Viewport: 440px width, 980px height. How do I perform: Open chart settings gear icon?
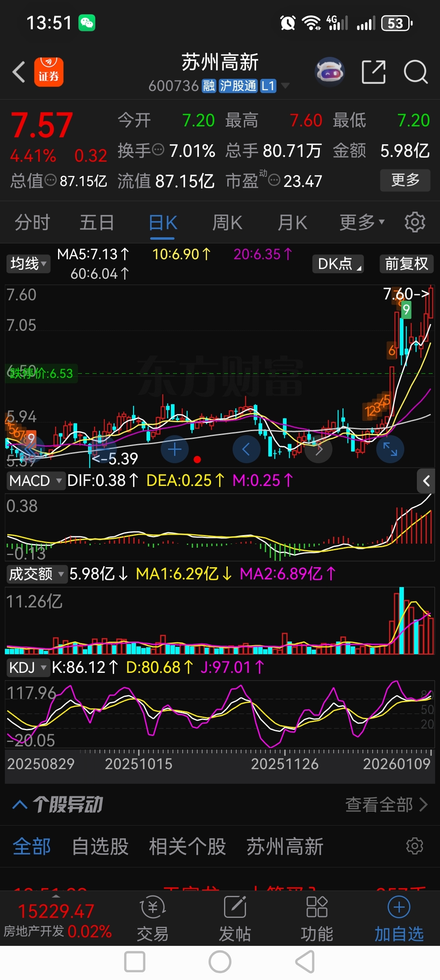[415, 222]
